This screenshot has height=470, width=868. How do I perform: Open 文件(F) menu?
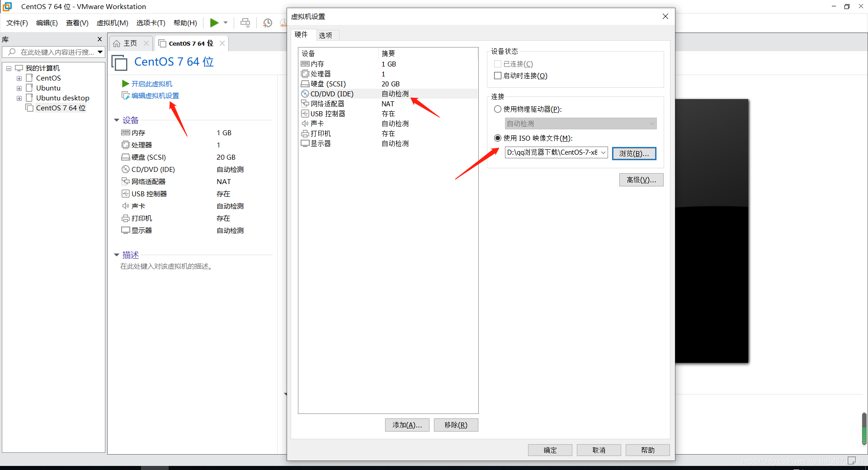tap(17, 23)
